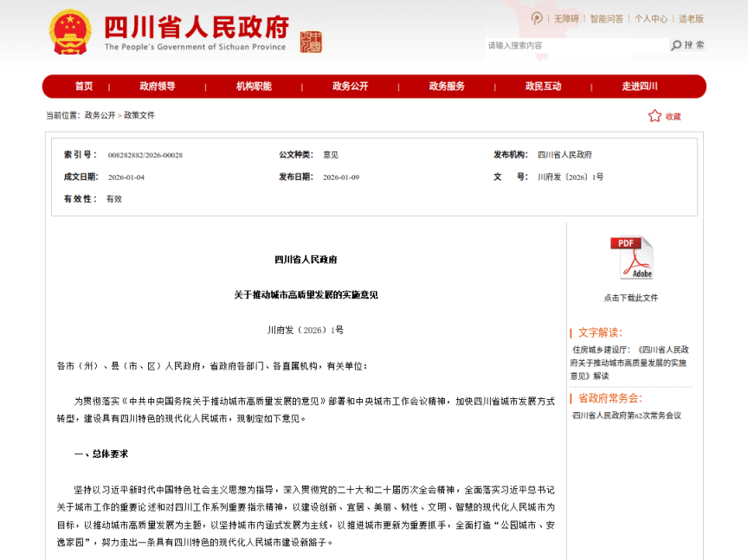
Task: Open the 机构职能 navigation tab
Action: (x=254, y=87)
